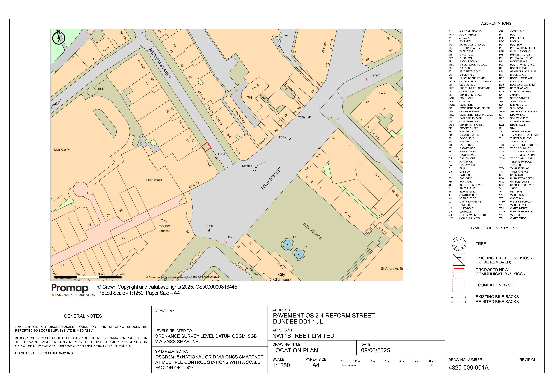Click the drawing number 4820-009-001A
Viewport: 554px width, 392px height.
tap(468, 368)
